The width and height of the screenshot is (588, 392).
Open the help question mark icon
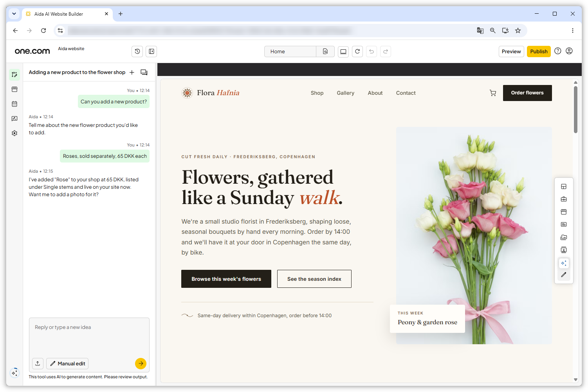(558, 51)
